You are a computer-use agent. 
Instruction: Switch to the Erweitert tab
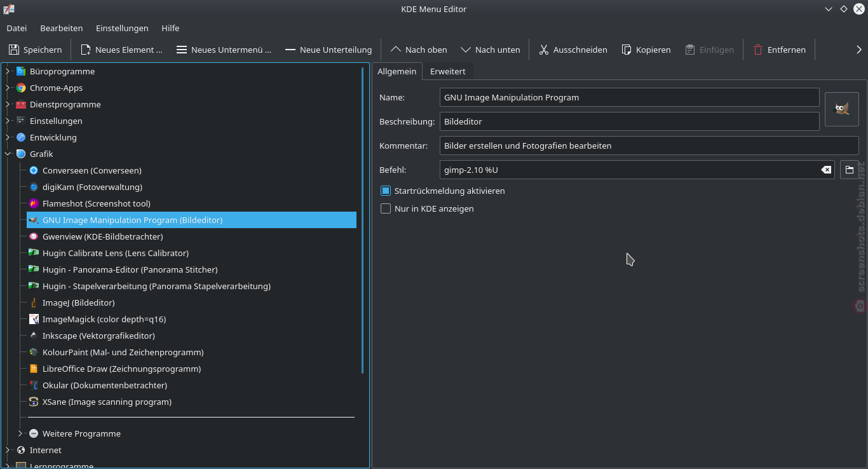[x=448, y=71]
